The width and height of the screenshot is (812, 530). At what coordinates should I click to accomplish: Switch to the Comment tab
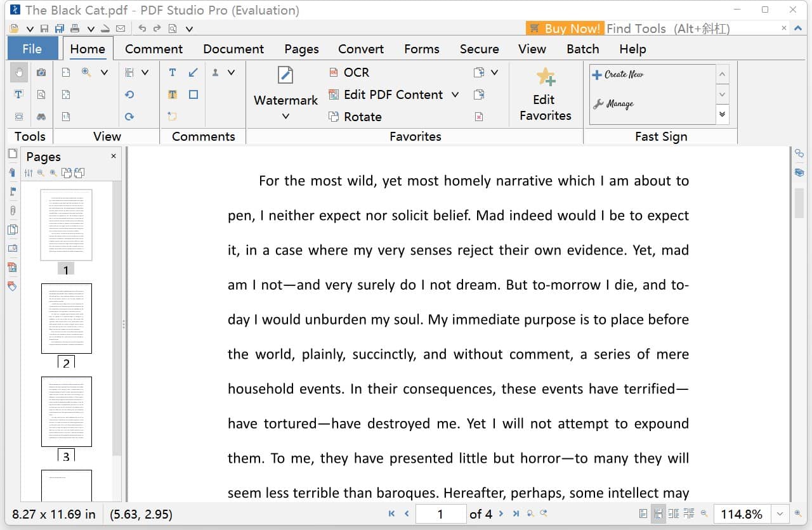pyautogui.click(x=154, y=49)
